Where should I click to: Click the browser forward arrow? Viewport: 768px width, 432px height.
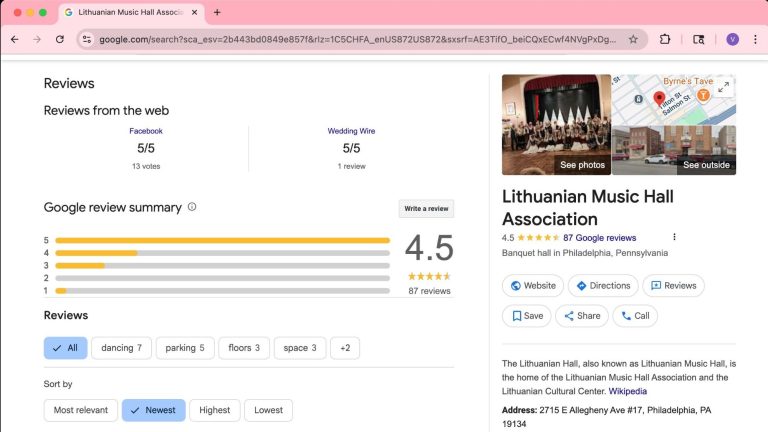click(x=37, y=40)
